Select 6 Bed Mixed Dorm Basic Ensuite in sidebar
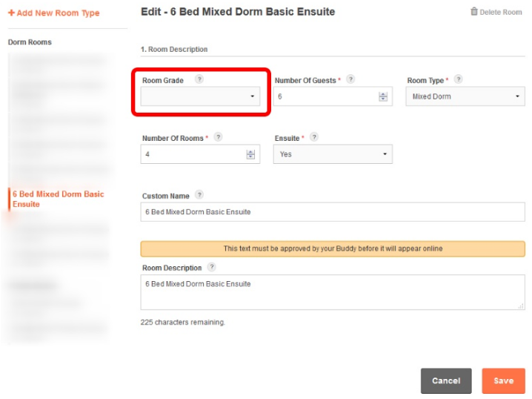 click(x=58, y=199)
